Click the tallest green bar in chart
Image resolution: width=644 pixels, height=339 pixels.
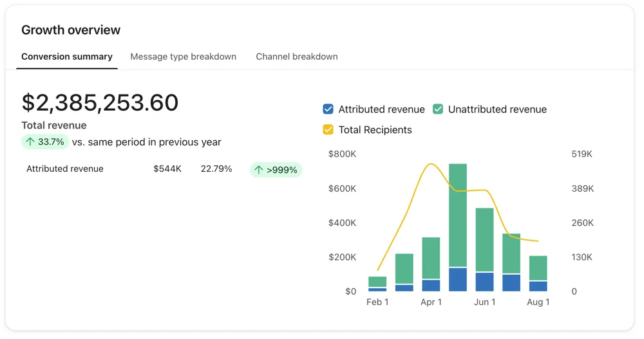pyautogui.click(x=458, y=215)
